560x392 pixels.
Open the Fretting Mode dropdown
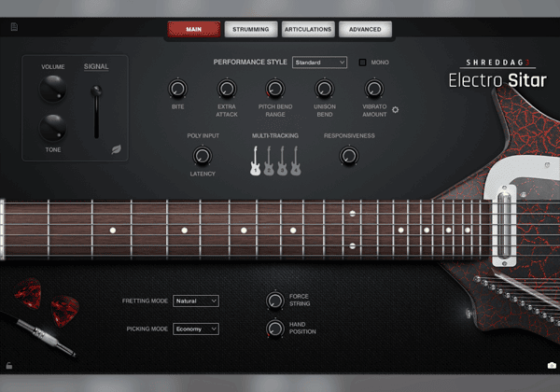pyautogui.click(x=196, y=301)
